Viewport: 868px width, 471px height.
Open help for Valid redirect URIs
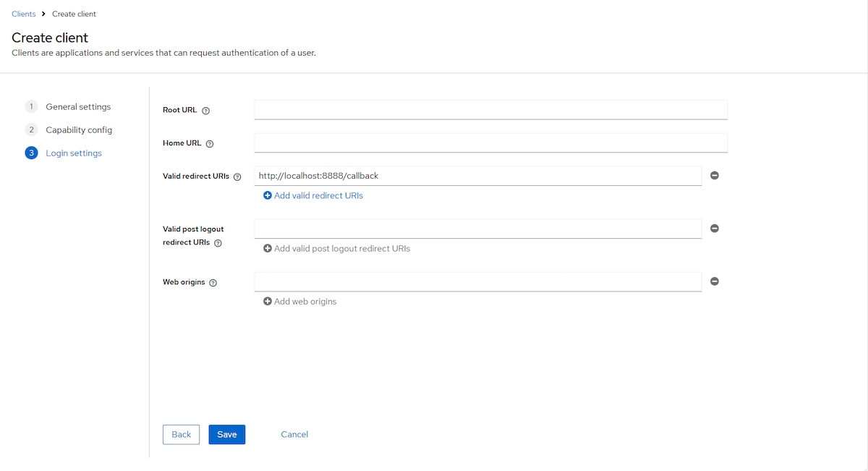[237, 177]
